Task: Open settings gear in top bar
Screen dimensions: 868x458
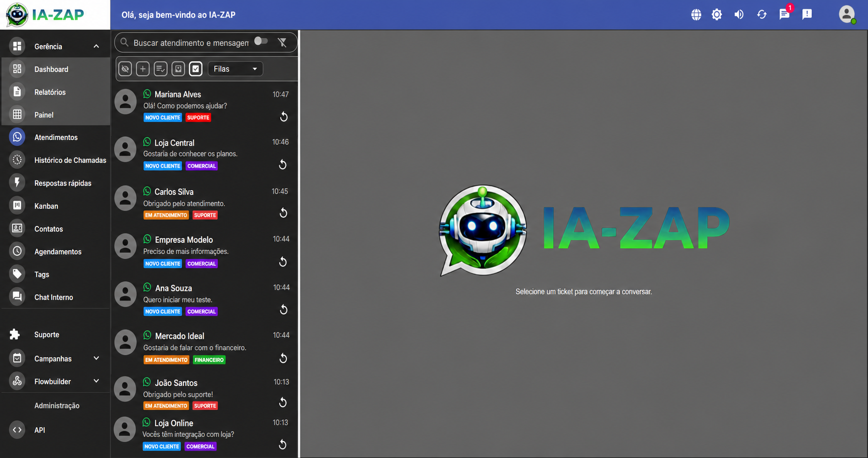Action: point(717,15)
